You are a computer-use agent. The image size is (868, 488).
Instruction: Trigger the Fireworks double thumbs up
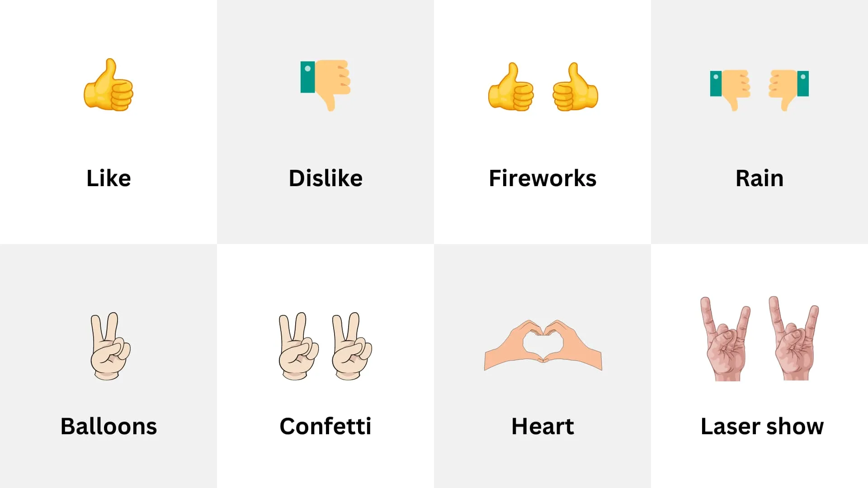pyautogui.click(x=542, y=89)
